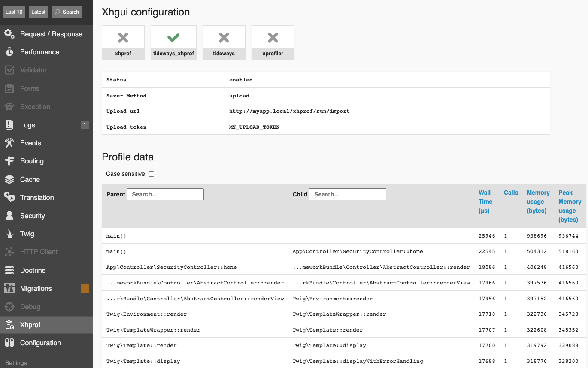Click the Doctrine database icon
This screenshot has width=588, height=368.
tap(9, 270)
